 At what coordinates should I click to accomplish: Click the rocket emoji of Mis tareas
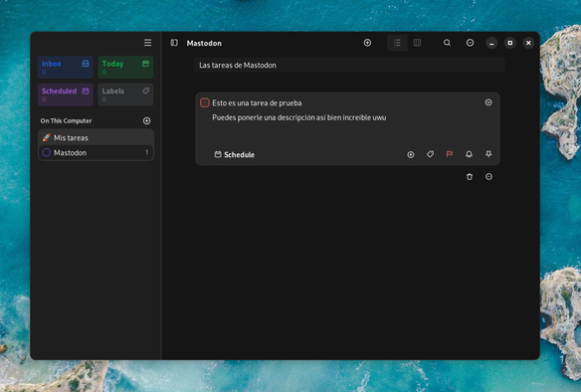(x=47, y=137)
